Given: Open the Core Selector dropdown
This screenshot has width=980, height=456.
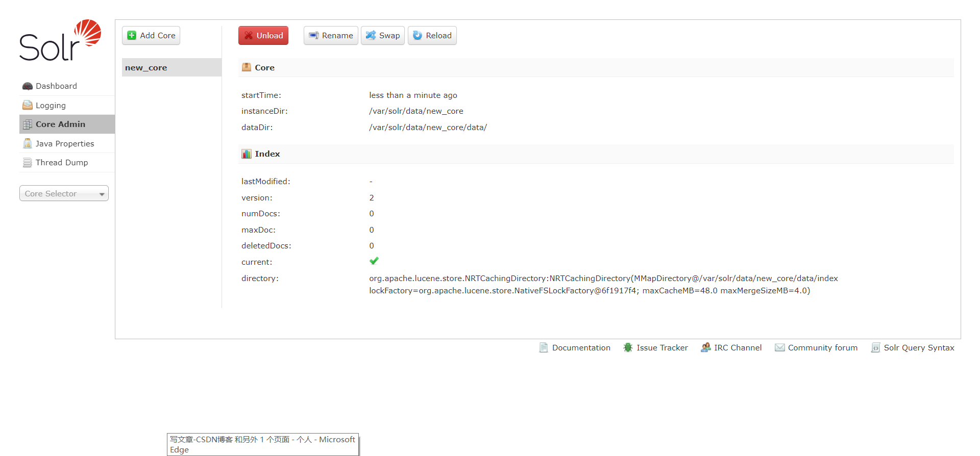Looking at the screenshot, I should coord(64,193).
